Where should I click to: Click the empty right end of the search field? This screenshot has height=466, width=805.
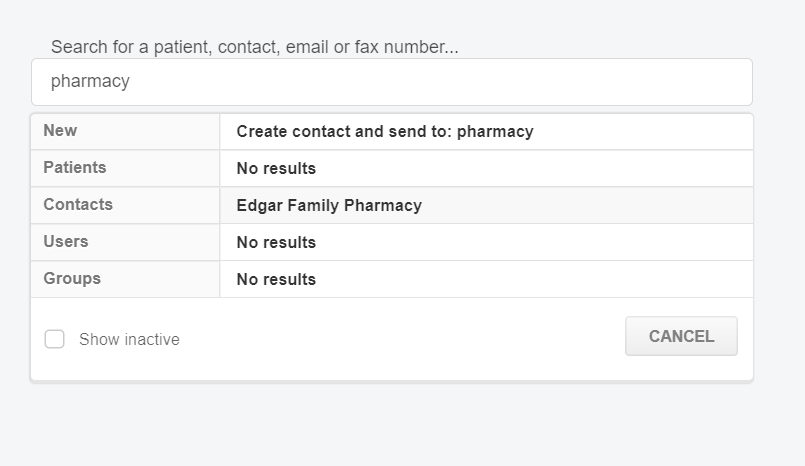[x=700, y=82]
